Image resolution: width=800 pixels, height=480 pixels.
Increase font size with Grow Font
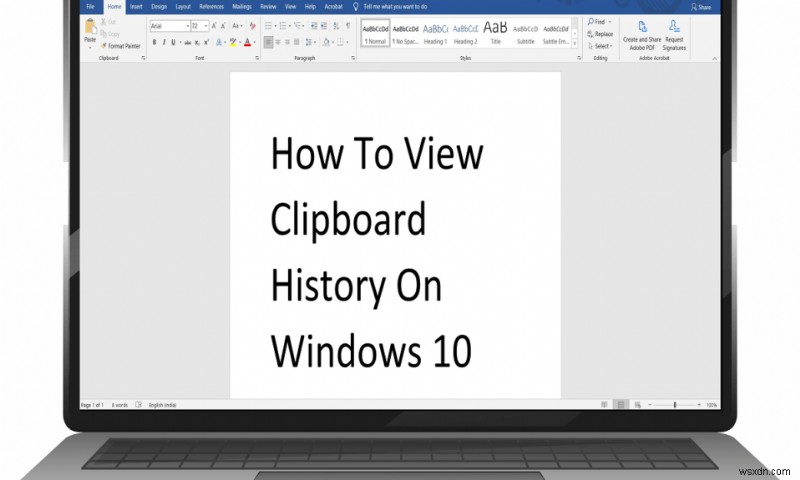[x=214, y=26]
